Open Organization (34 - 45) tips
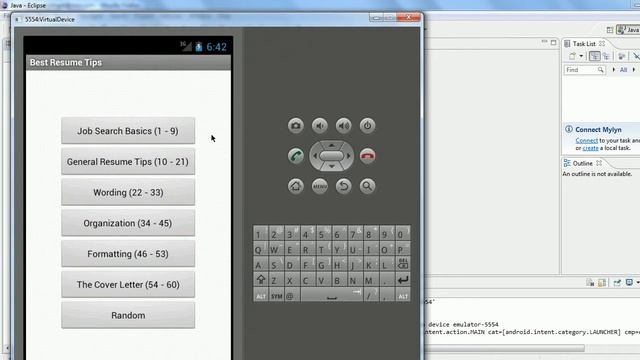Viewport: 640px width, 360px height. point(128,223)
